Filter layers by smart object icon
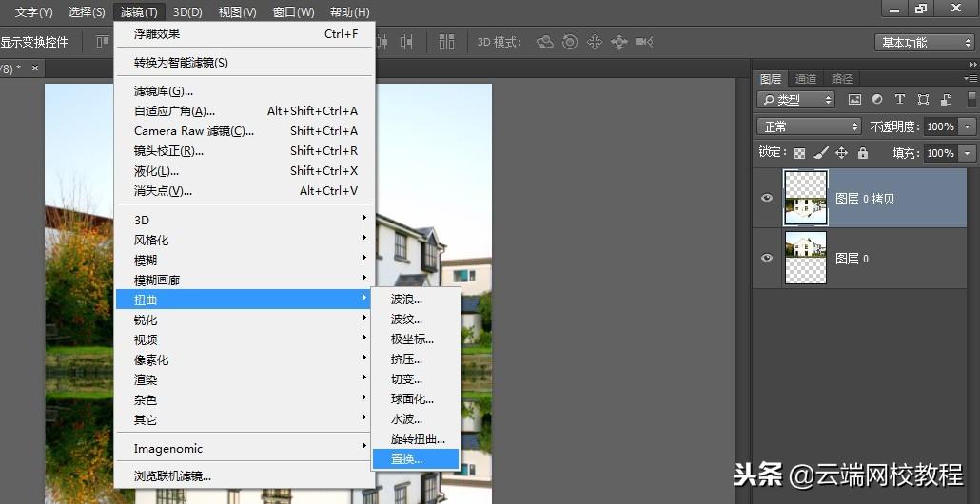 coord(946,99)
